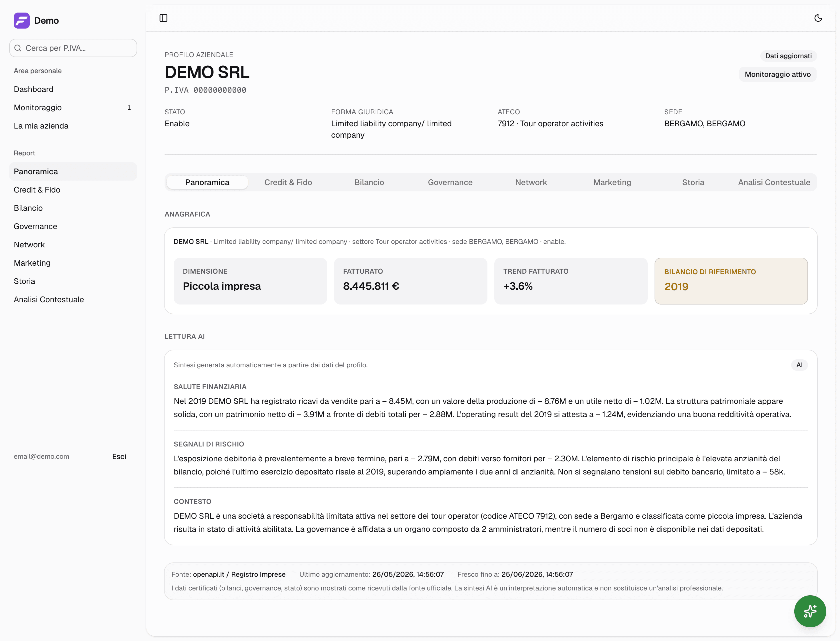This screenshot has width=840, height=641.
Task: Open Network from the sidebar
Action: click(73, 245)
